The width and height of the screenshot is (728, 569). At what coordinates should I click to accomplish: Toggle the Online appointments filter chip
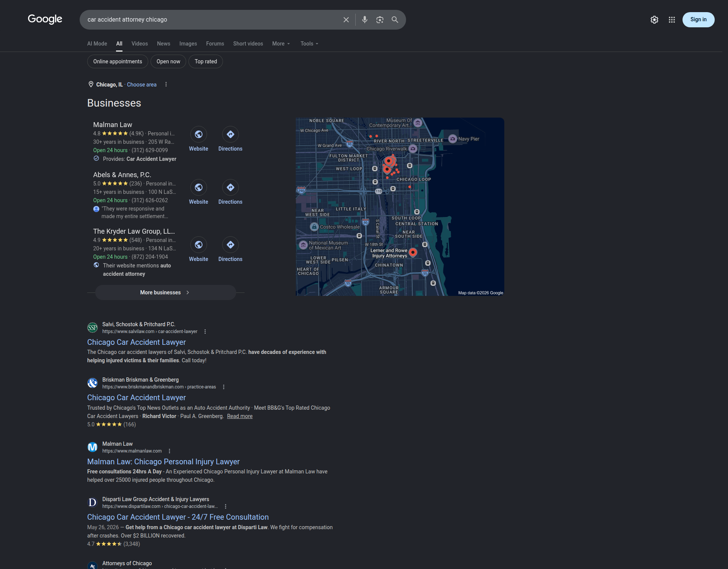(x=118, y=61)
